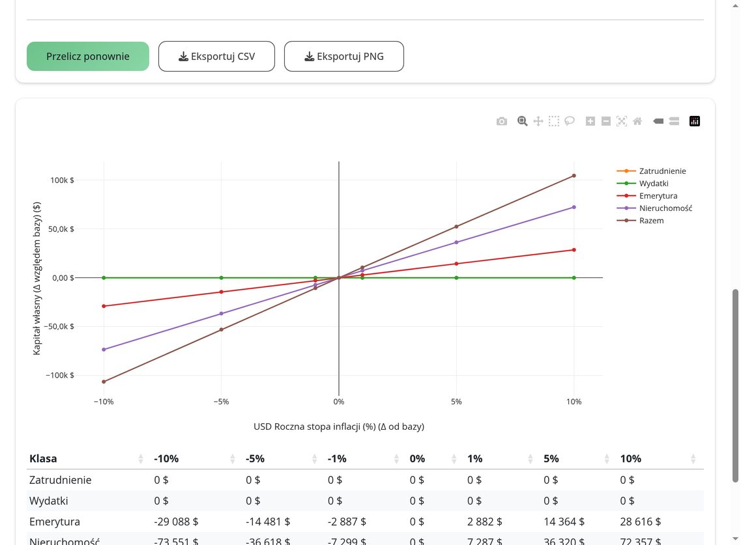
Task: Sort table by the 0% column arrows
Action: click(454, 459)
